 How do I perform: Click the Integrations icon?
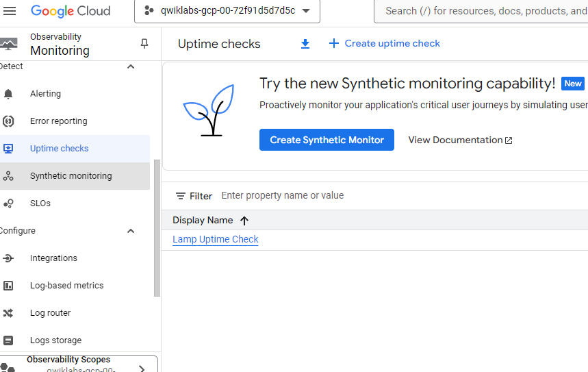[x=8, y=258]
